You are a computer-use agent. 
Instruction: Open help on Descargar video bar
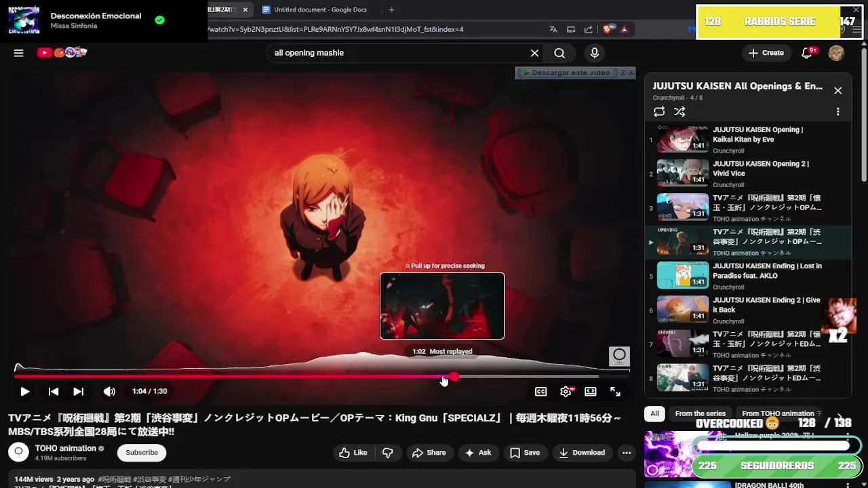623,73
